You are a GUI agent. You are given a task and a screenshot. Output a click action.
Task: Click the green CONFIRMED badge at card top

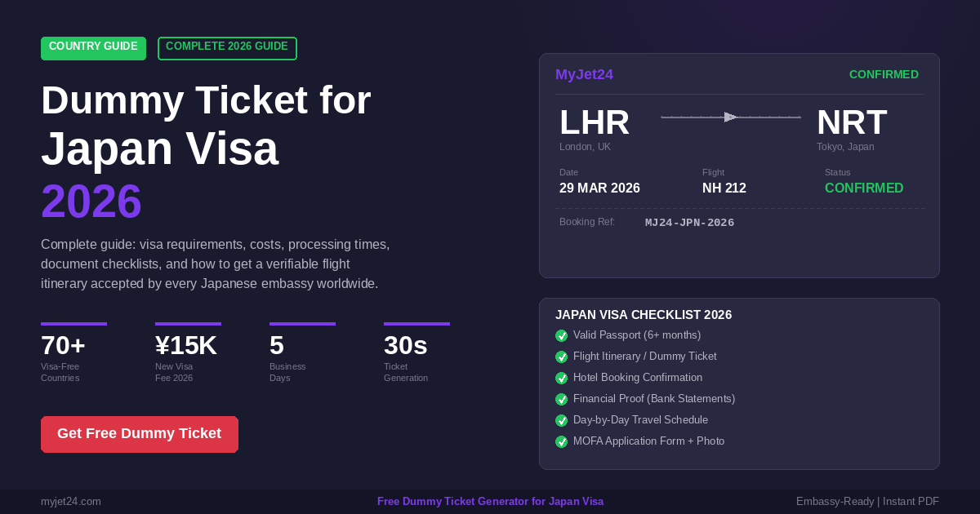click(884, 74)
